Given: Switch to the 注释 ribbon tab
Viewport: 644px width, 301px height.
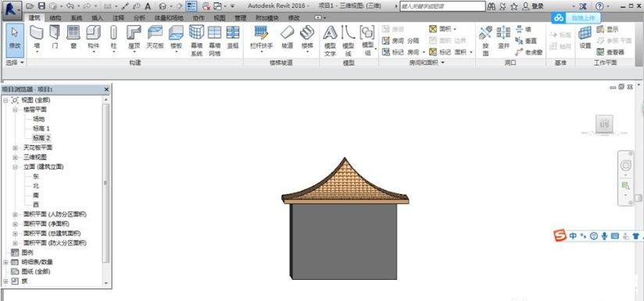Looking at the screenshot, I should coord(118,18).
